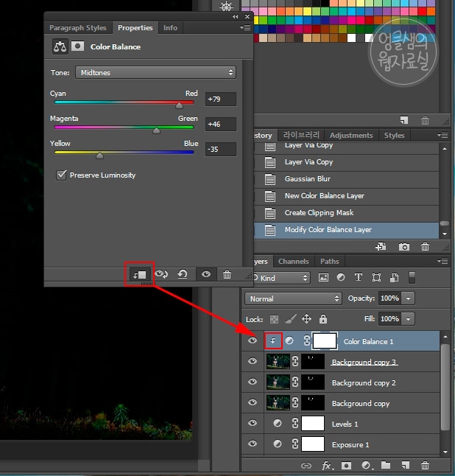Add a layer style with fx icon
Viewport: 455px width, 476px height.
coord(328,466)
